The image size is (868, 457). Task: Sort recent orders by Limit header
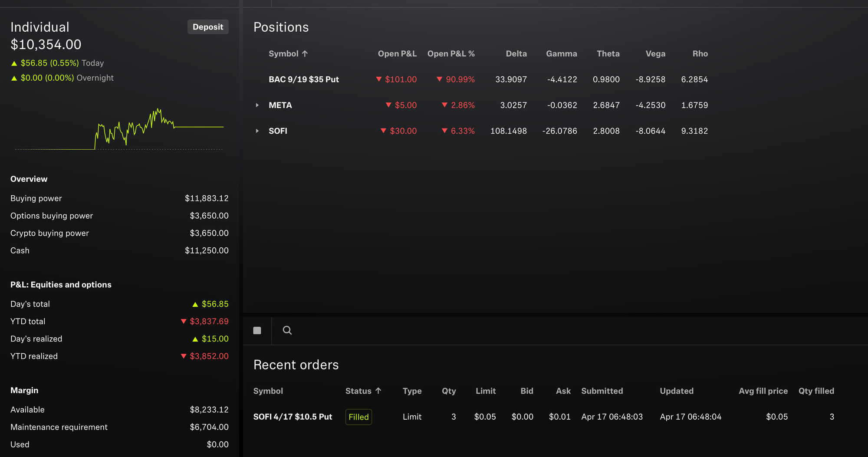(486, 391)
